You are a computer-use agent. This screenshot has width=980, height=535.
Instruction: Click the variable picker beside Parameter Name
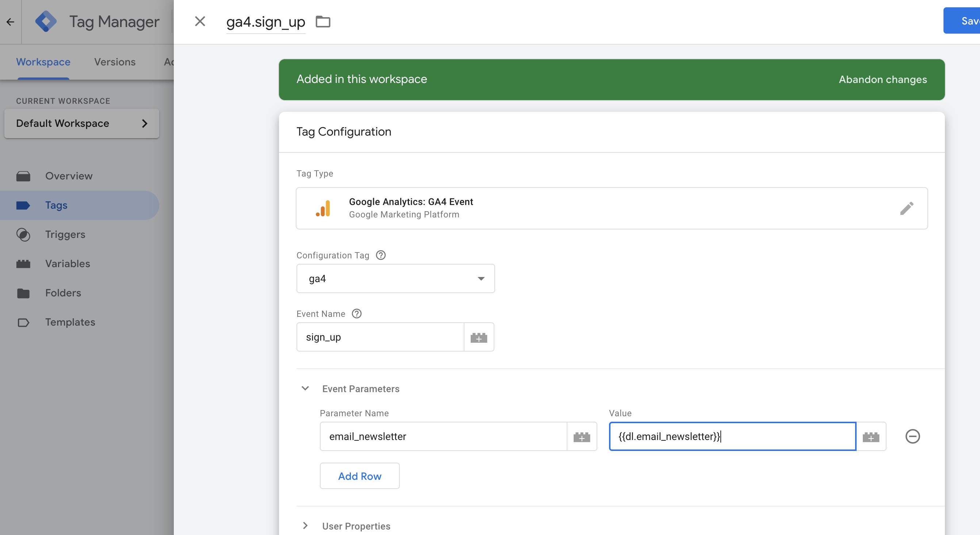(x=581, y=437)
